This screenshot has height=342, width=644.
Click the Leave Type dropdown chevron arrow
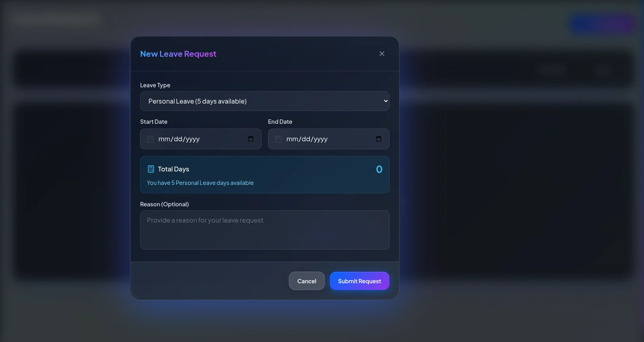[x=385, y=101]
